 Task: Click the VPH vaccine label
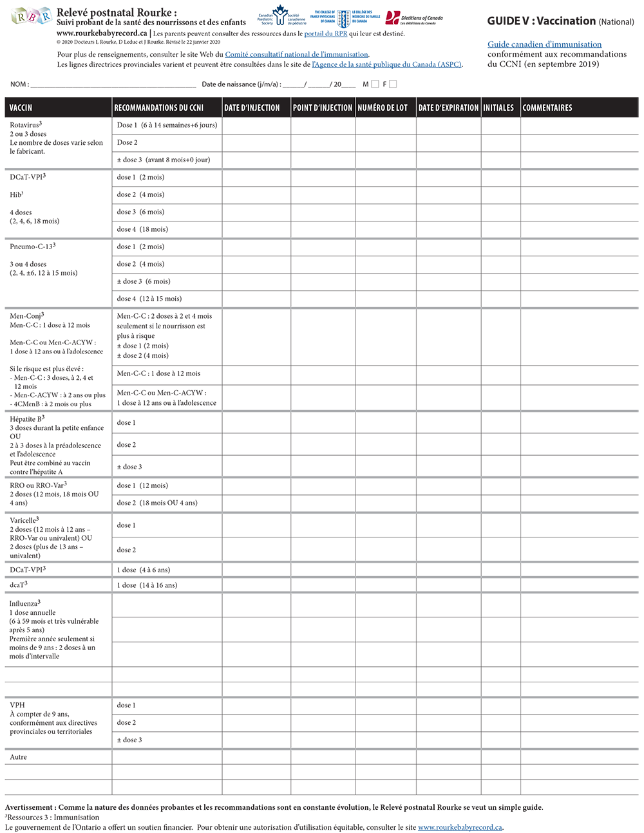point(17,705)
